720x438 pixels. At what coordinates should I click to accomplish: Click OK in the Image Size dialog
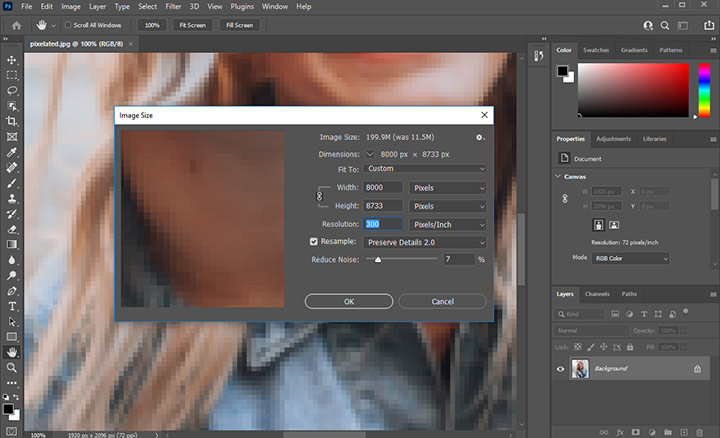pyautogui.click(x=348, y=301)
